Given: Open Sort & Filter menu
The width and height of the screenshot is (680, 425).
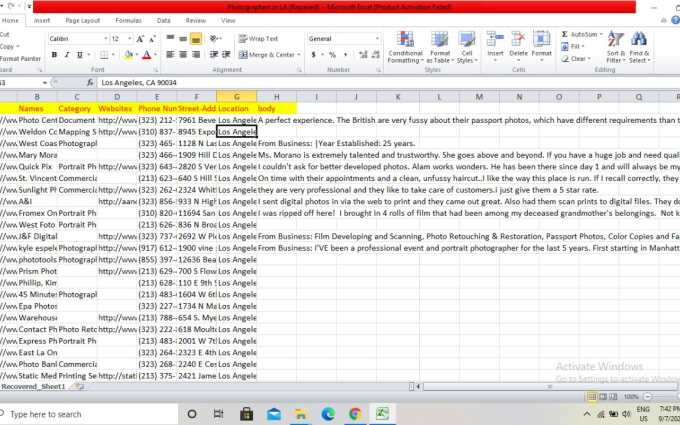Looking at the screenshot, I should (616, 47).
